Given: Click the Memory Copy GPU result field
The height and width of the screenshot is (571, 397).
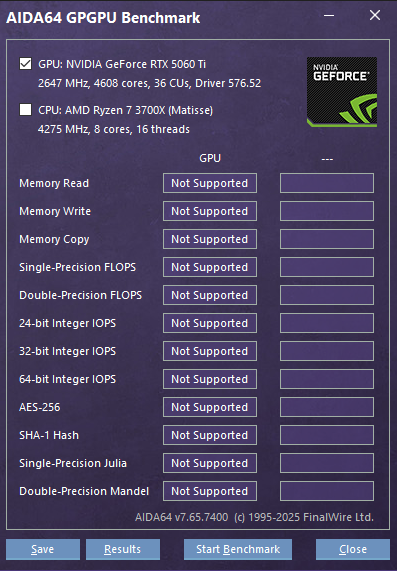Looking at the screenshot, I should (x=210, y=239).
